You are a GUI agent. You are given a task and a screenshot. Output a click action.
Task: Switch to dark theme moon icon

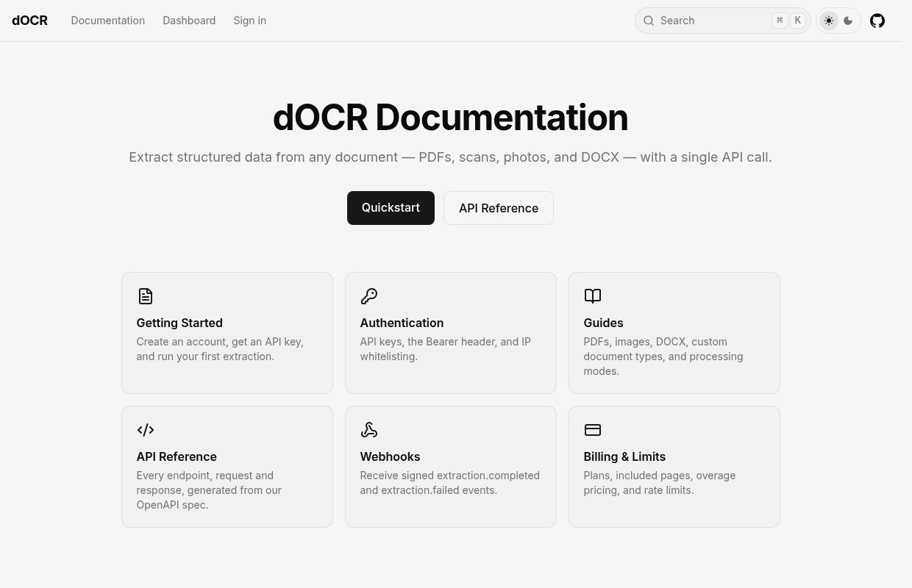tap(848, 21)
